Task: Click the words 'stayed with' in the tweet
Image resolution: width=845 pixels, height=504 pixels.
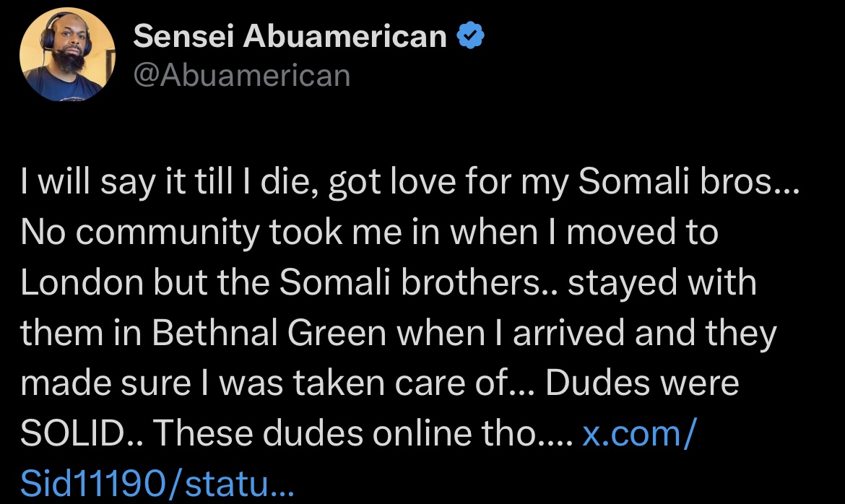Action: coord(662,282)
